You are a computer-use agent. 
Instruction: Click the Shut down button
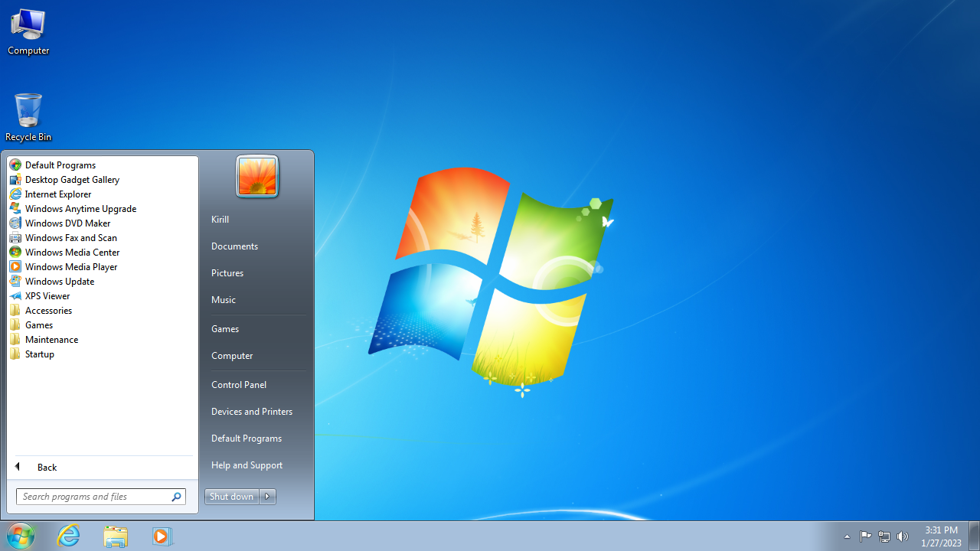231,497
